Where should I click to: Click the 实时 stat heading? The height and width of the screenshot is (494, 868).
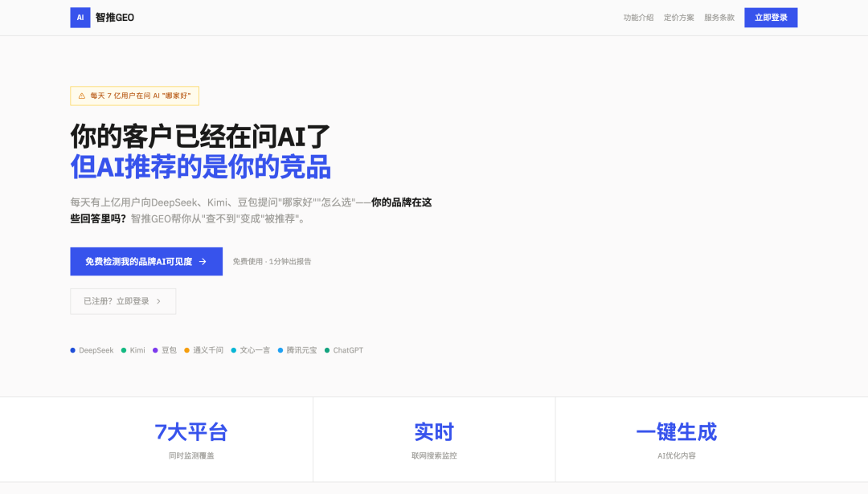434,432
